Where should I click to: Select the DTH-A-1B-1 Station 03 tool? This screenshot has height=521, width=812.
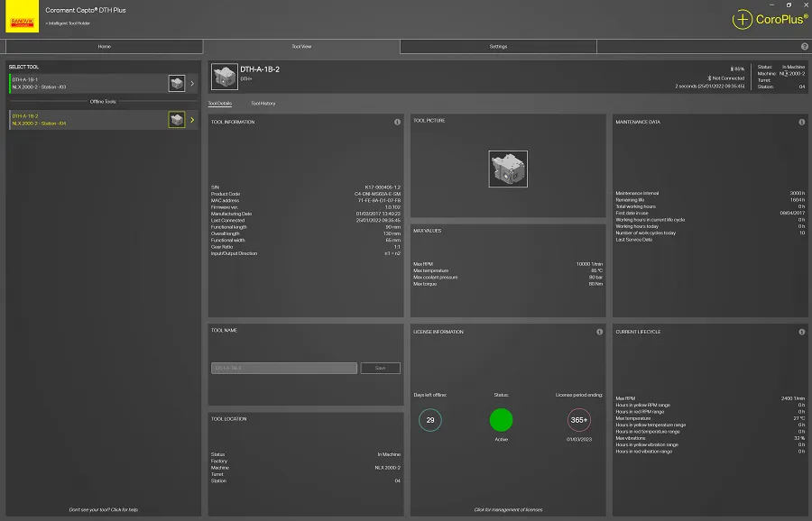click(x=86, y=84)
